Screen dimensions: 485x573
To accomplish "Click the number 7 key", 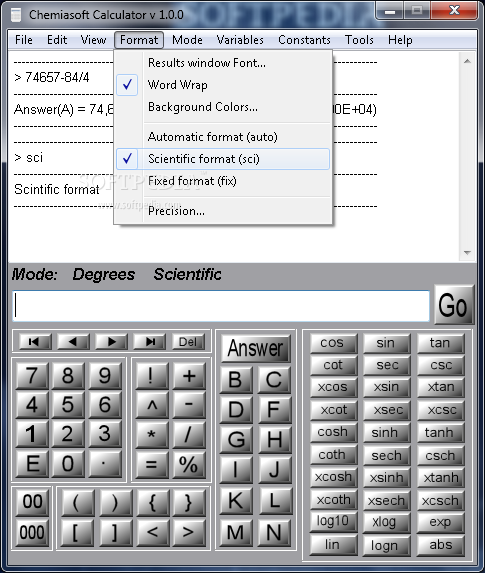I will tap(32, 375).
